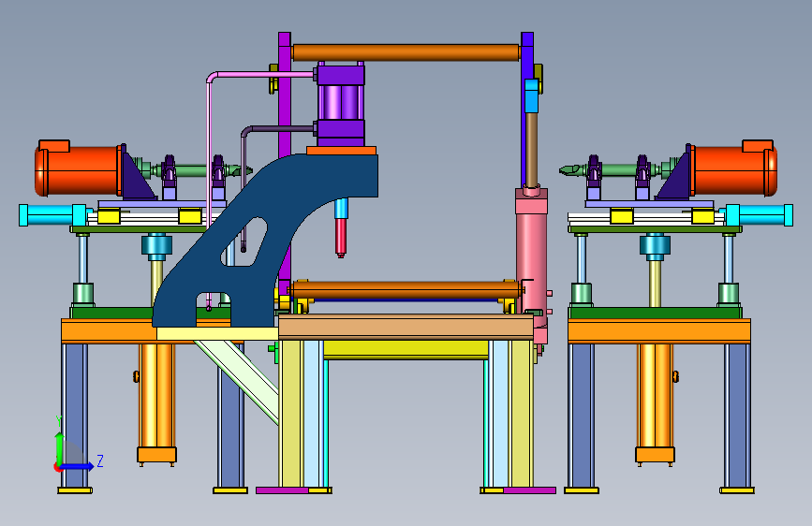Select the pale yellow base plate under C-frame

coord(217,333)
